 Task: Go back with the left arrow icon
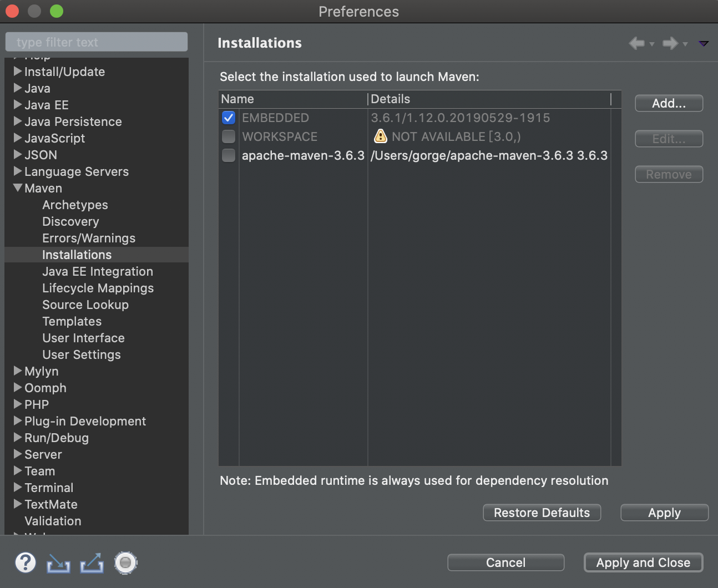click(x=637, y=43)
